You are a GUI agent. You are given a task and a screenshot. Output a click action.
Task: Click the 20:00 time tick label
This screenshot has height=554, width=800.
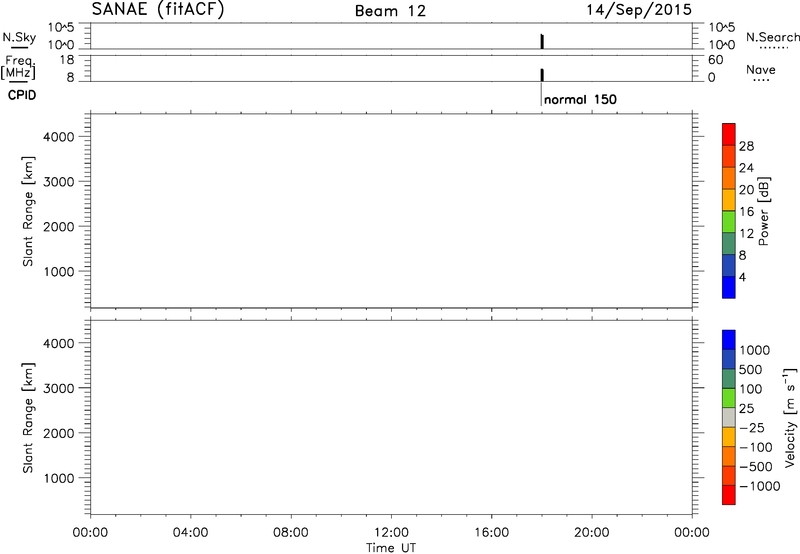[x=592, y=532]
